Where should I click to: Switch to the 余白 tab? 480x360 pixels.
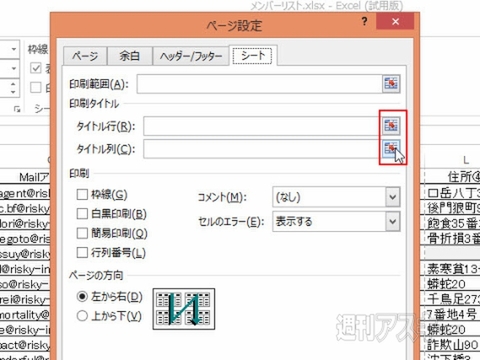(129, 56)
